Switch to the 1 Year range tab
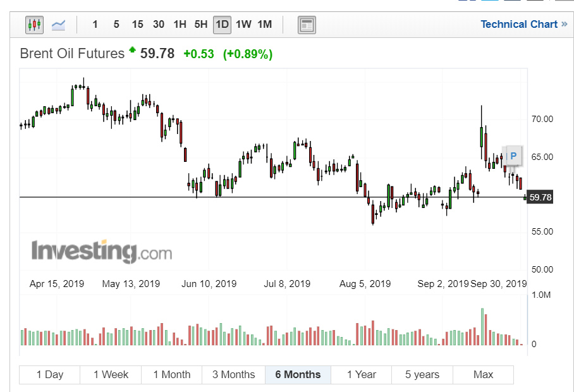Viewport: 574px width, 392px height. point(361,374)
